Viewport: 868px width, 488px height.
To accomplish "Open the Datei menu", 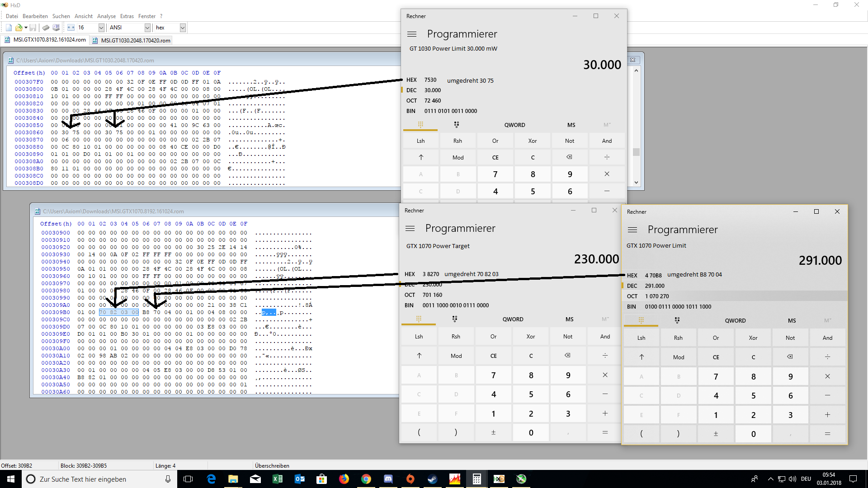I will (x=12, y=16).
